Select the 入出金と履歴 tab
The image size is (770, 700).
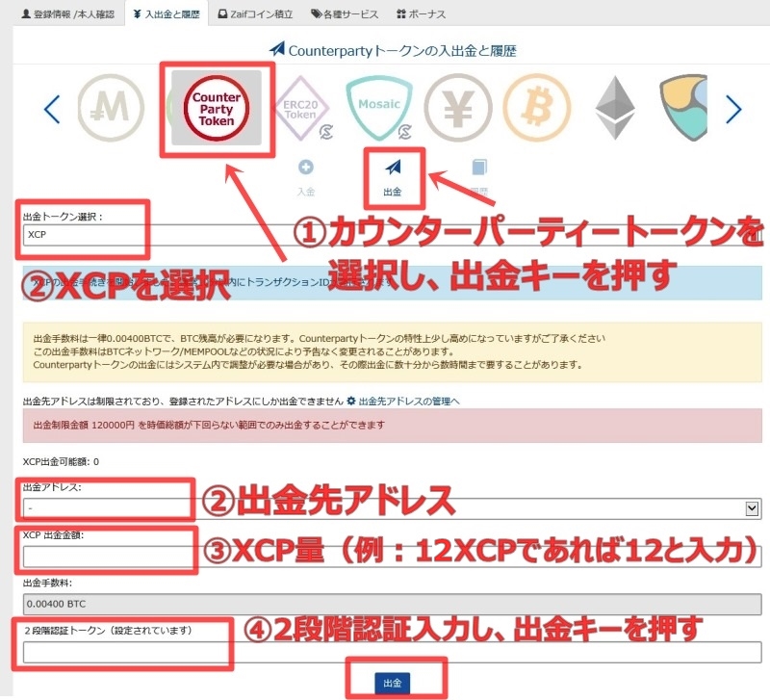(167, 13)
